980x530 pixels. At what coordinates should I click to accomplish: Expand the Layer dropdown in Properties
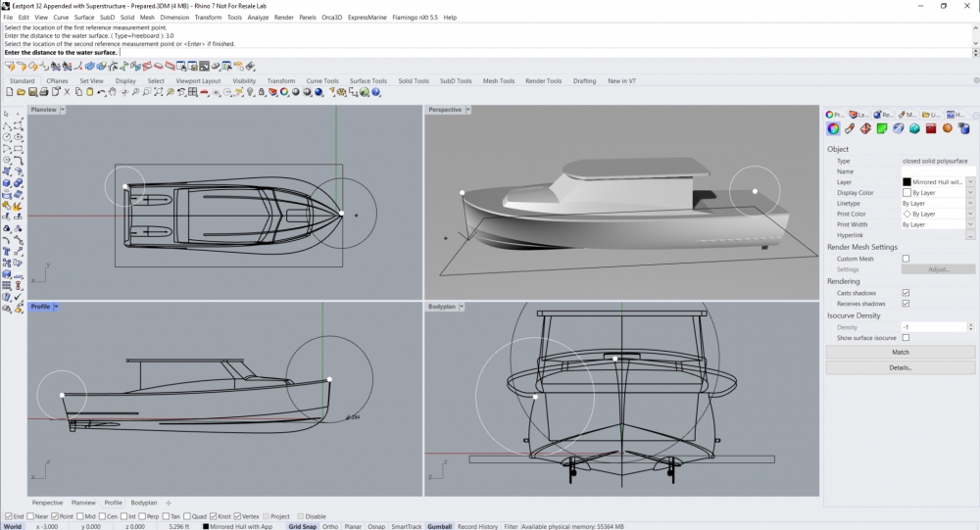[x=970, y=182]
